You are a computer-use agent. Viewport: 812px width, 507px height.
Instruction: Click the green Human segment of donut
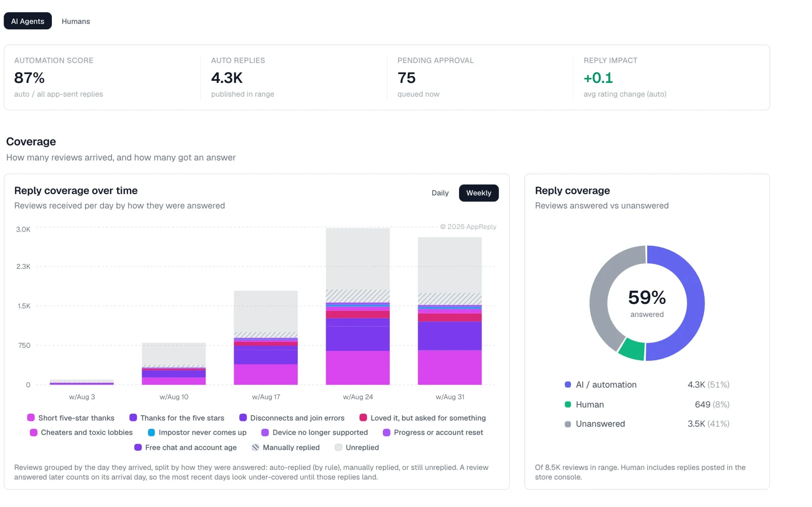[632, 349]
